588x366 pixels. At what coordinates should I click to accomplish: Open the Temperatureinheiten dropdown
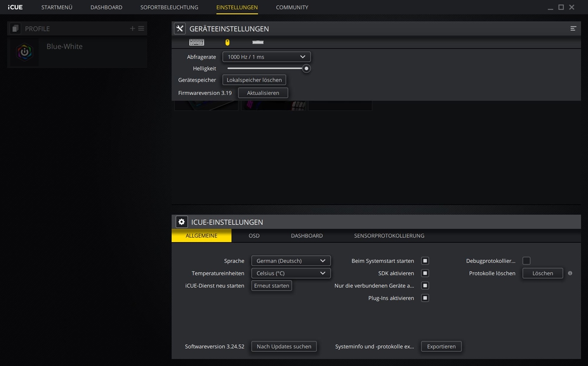point(291,273)
